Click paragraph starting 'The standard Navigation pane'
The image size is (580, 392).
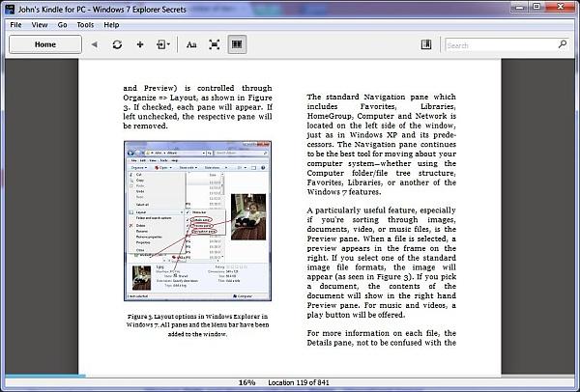point(382,144)
